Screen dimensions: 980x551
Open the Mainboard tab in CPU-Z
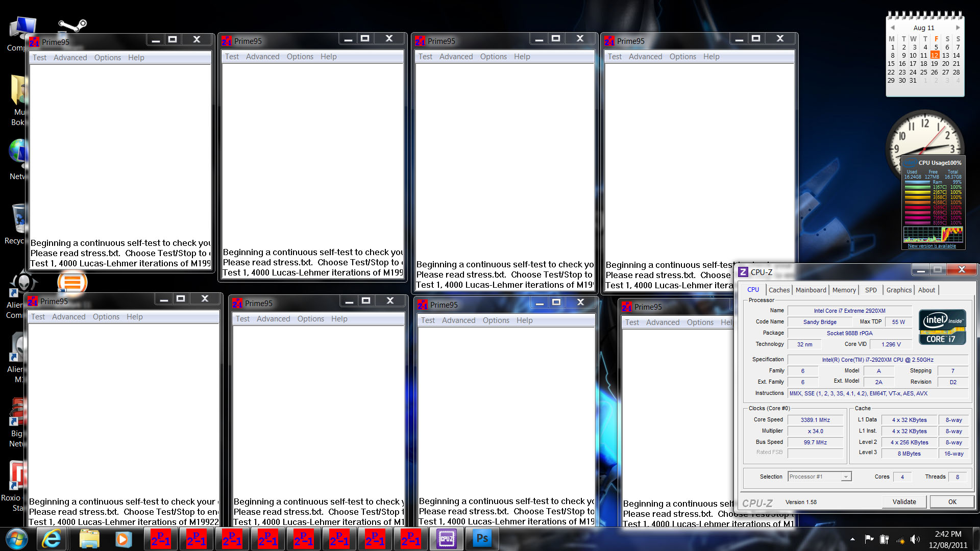pyautogui.click(x=811, y=290)
